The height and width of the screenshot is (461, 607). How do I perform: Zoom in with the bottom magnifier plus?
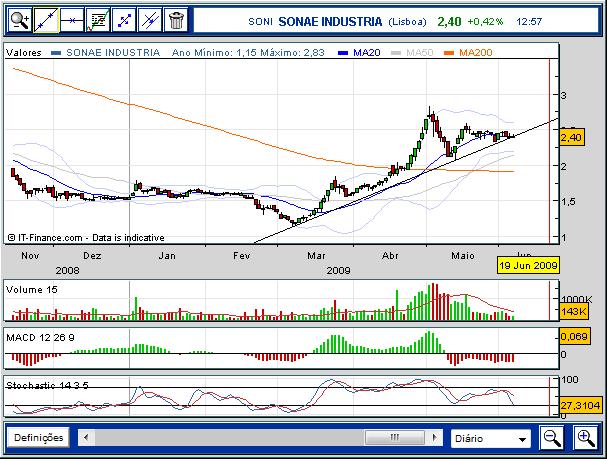click(x=585, y=437)
